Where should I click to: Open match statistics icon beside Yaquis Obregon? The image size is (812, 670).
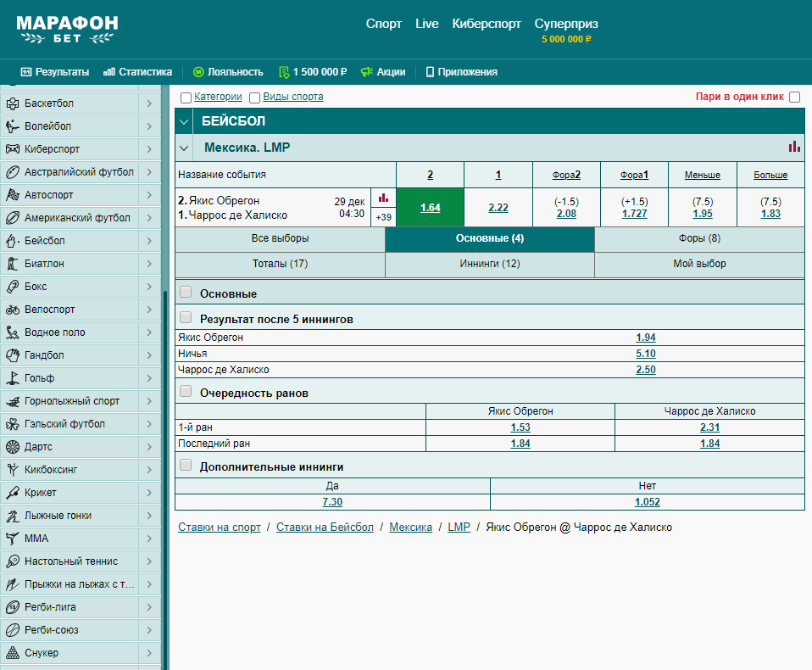pos(383,198)
